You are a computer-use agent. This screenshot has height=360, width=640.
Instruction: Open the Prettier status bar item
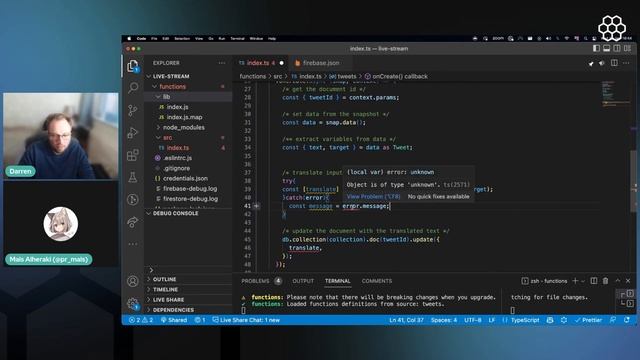tap(588, 320)
